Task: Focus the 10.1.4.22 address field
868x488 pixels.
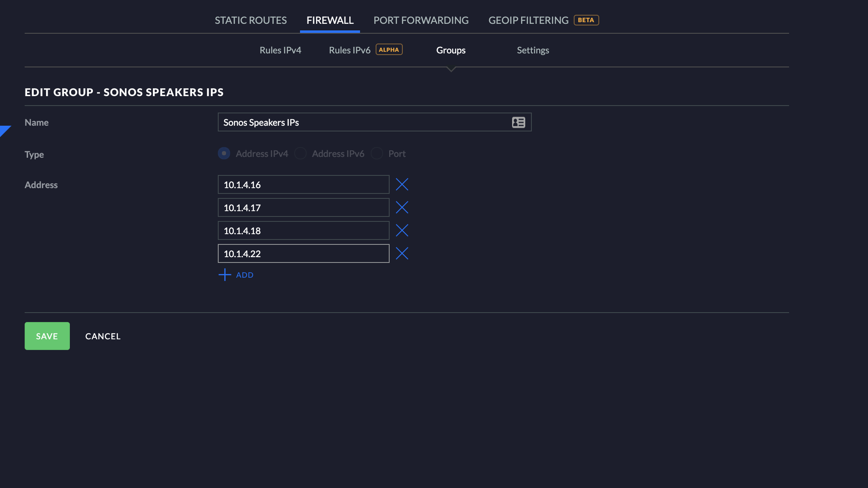Action: point(303,253)
